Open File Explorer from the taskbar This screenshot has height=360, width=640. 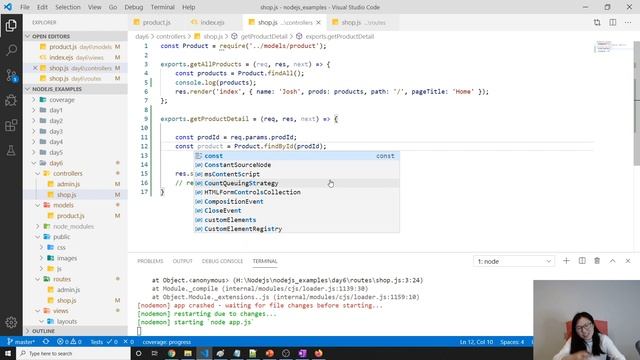click(x=188, y=353)
